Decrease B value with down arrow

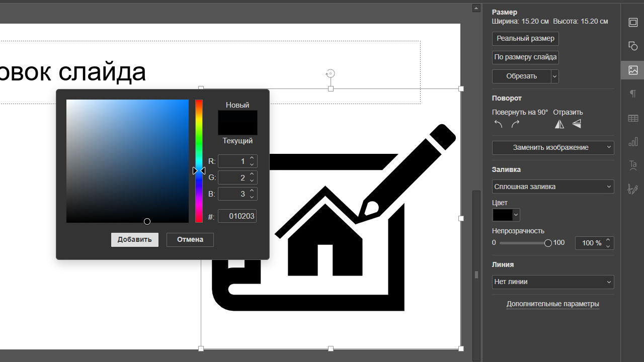coord(252,197)
